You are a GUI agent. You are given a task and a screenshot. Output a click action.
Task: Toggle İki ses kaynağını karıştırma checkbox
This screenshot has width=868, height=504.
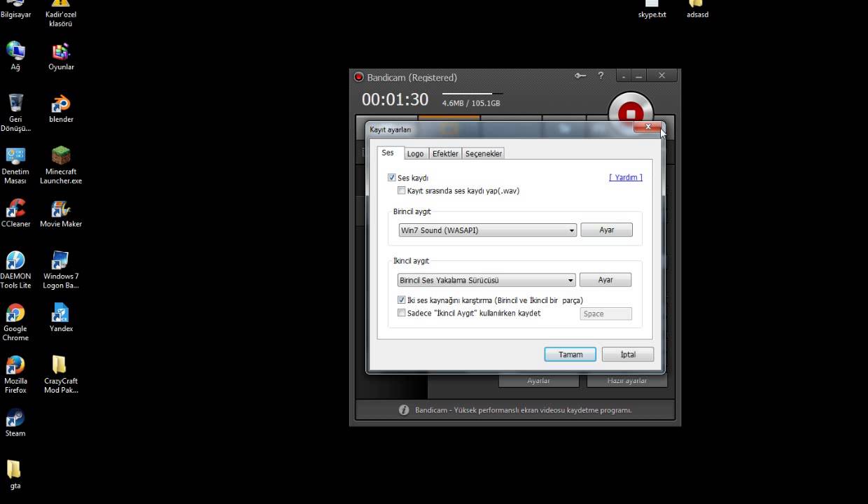(402, 300)
